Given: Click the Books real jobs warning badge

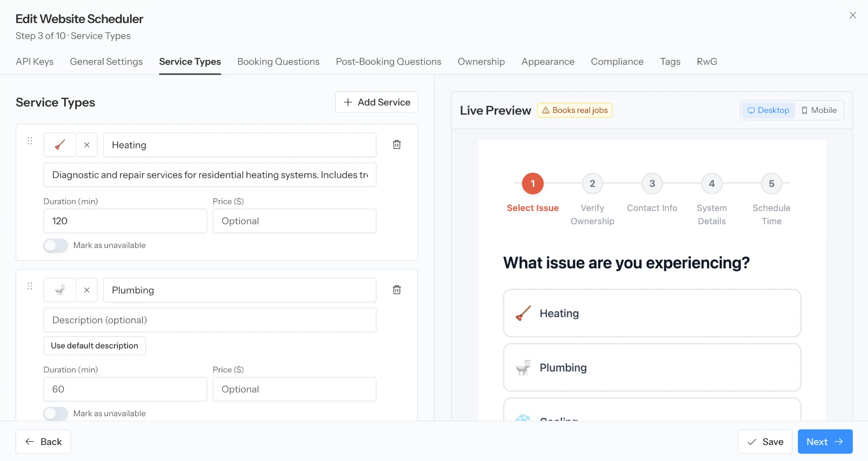Looking at the screenshot, I should pyautogui.click(x=575, y=110).
